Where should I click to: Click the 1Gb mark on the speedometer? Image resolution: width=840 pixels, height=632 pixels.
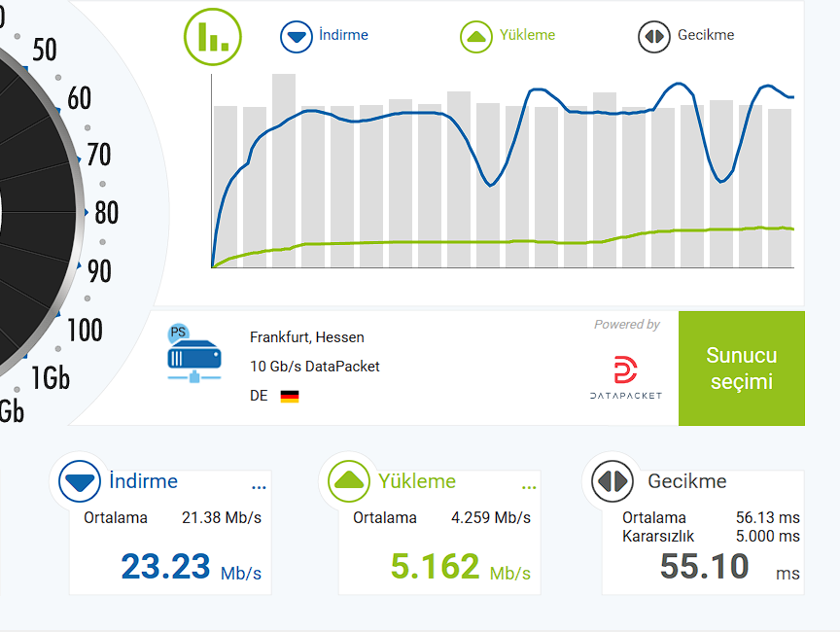(x=51, y=378)
